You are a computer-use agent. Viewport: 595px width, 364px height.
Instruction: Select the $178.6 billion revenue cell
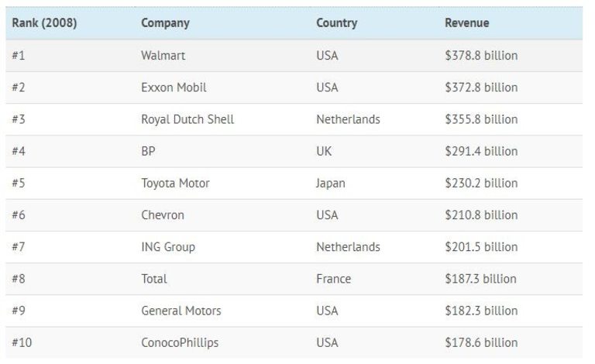click(481, 342)
